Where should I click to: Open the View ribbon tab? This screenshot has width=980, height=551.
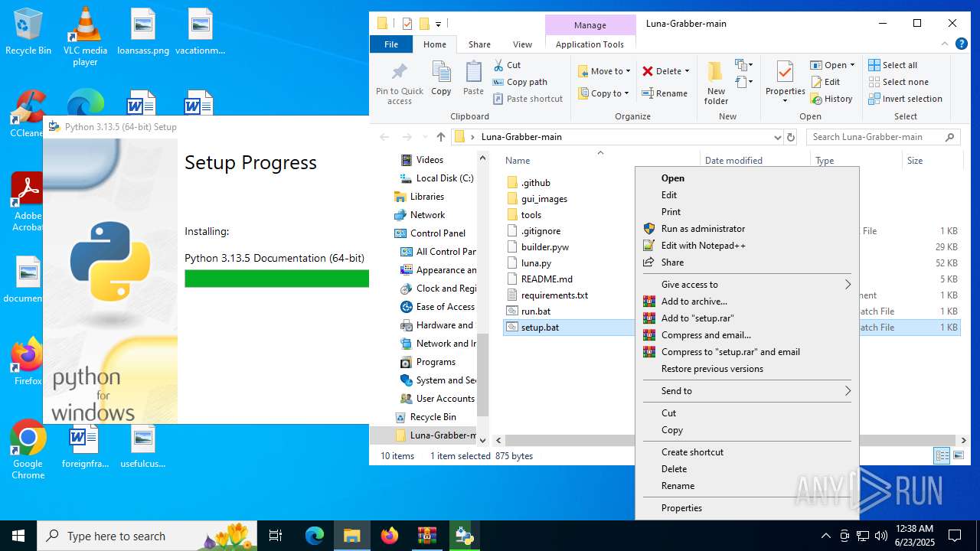coord(522,44)
